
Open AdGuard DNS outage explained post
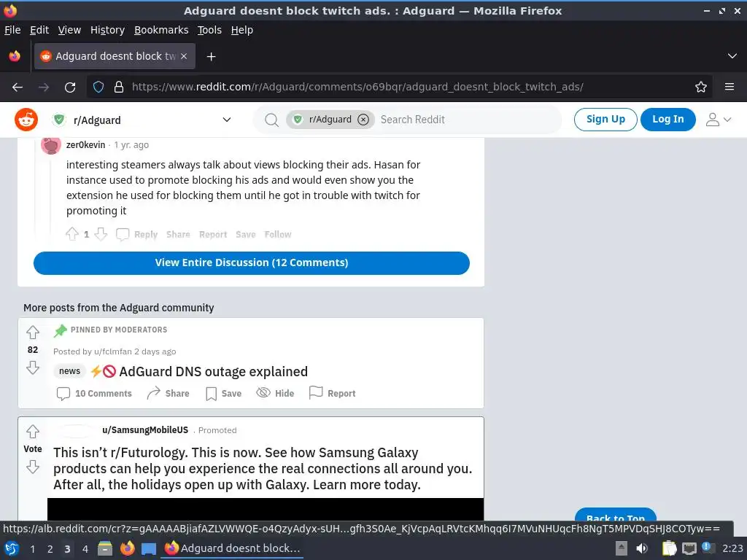(213, 371)
